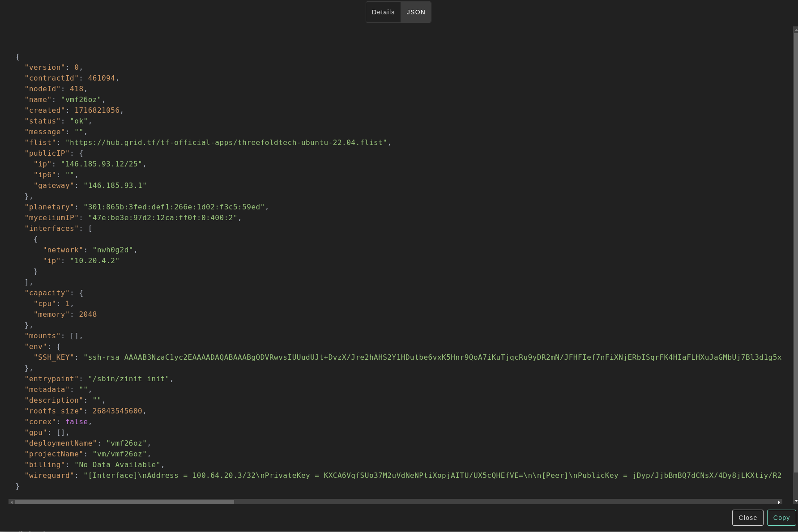Click the vertical scrollbar up arrow
The width and height of the screenshot is (798, 532).
[x=795, y=30]
